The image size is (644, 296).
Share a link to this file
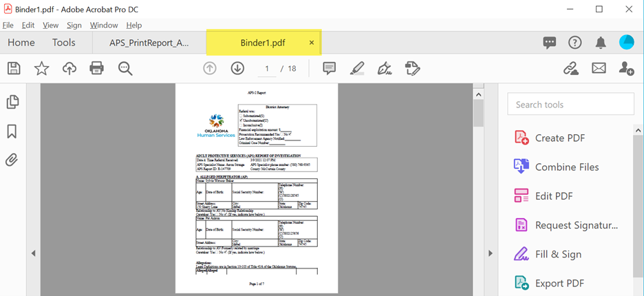571,68
